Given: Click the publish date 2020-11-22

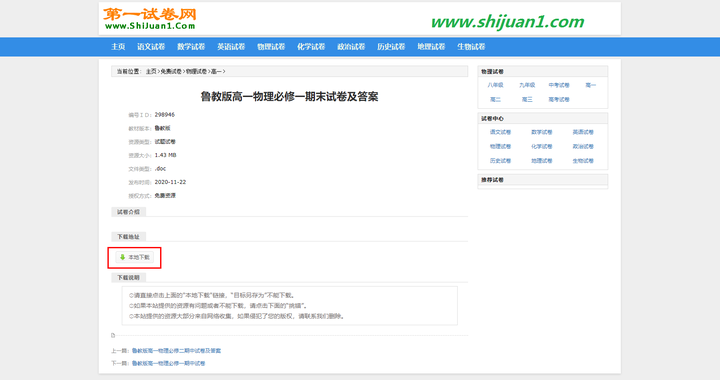Looking at the screenshot, I should [170, 182].
